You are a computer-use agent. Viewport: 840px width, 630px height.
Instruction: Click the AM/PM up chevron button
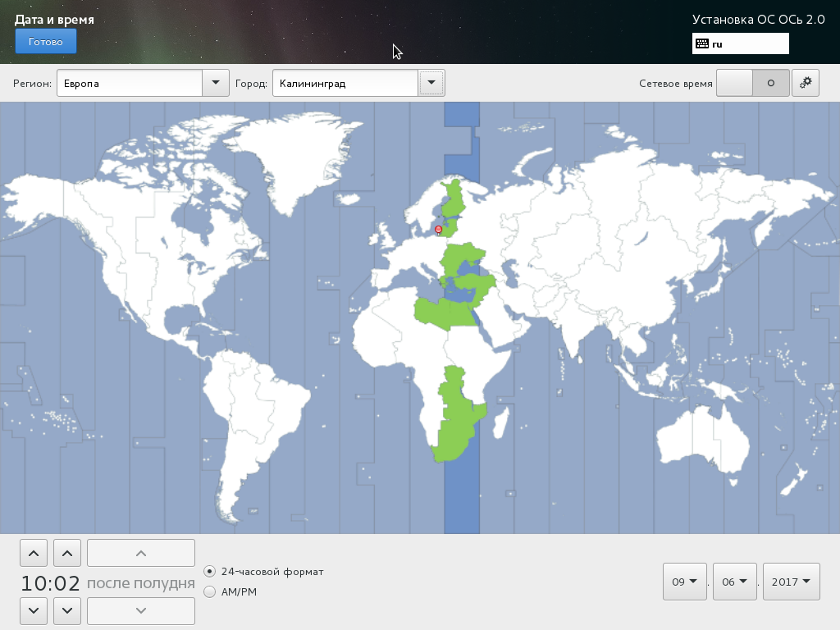(141, 553)
